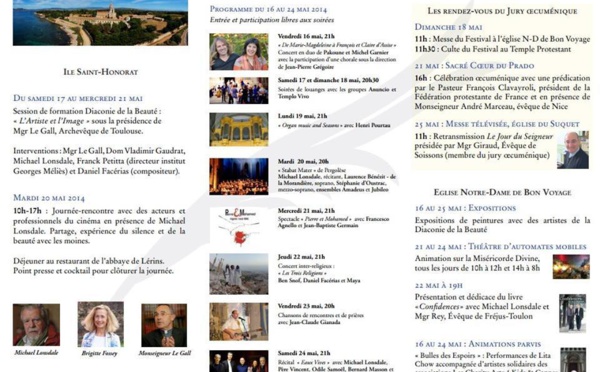The height and width of the screenshot is (372, 600).
Task: Click the Ile Saint-Honorat heading
Action: coord(101,72)
